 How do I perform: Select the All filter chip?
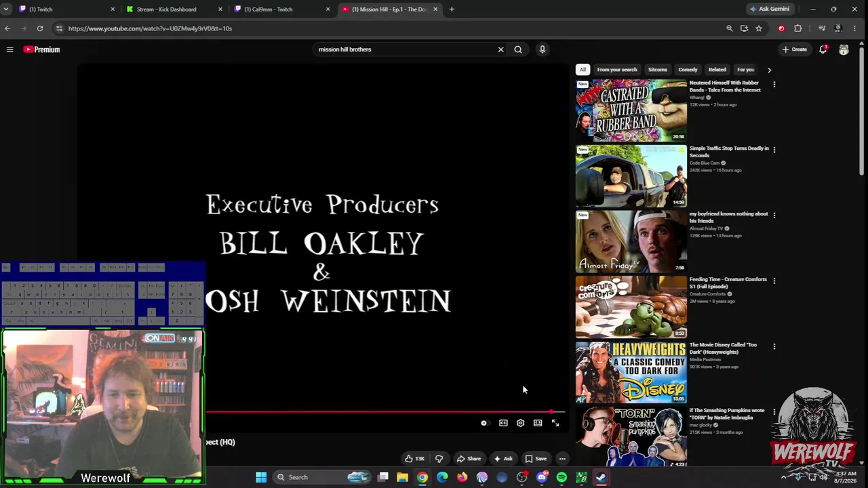point(583,70)
